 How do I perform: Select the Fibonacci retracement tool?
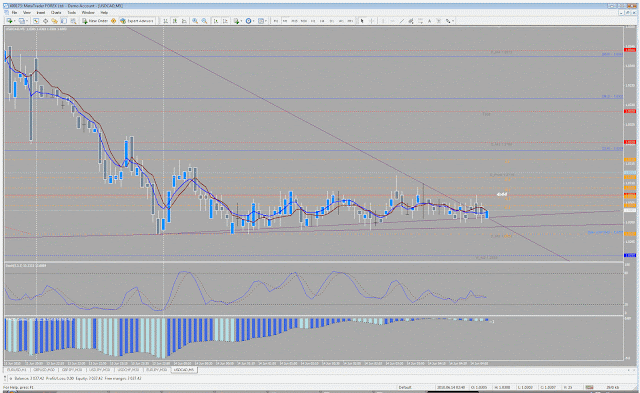[420, 21]
